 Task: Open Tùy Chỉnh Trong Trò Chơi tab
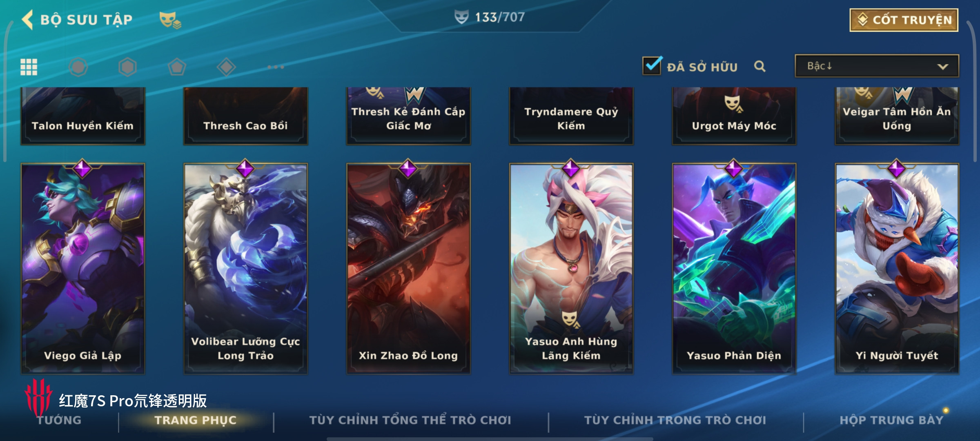click(675, 420)
